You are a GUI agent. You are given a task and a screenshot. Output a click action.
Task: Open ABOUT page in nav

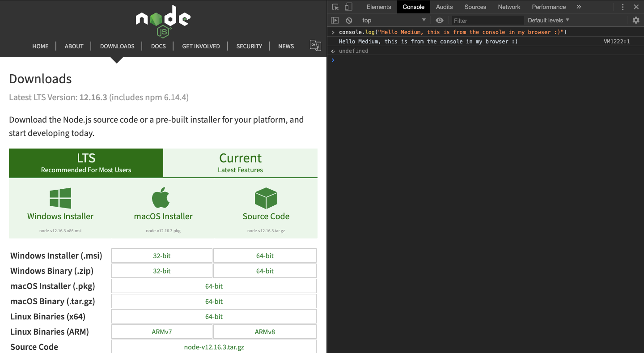click(x=74, y=46)
